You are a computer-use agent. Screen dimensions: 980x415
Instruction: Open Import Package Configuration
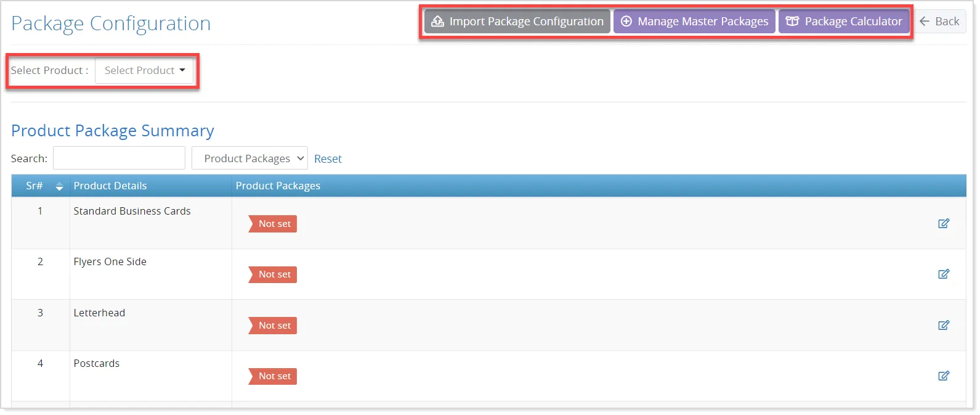point(517,22)
